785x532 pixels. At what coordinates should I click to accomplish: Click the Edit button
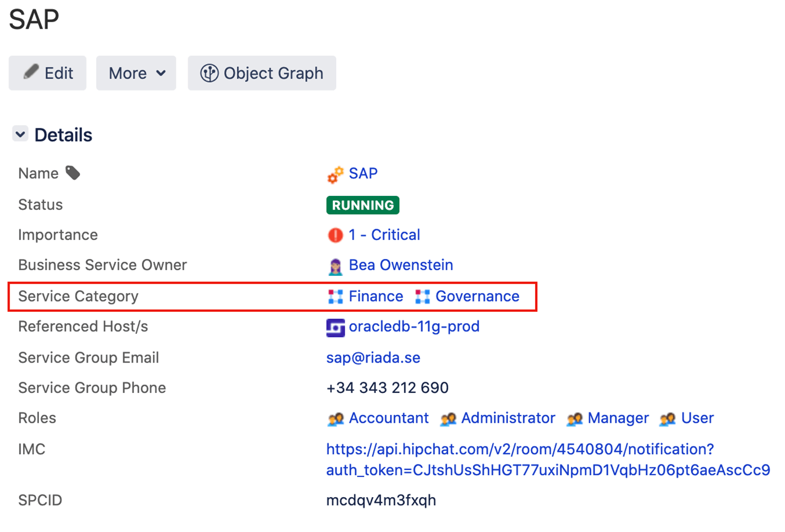[x=47, y=73]
